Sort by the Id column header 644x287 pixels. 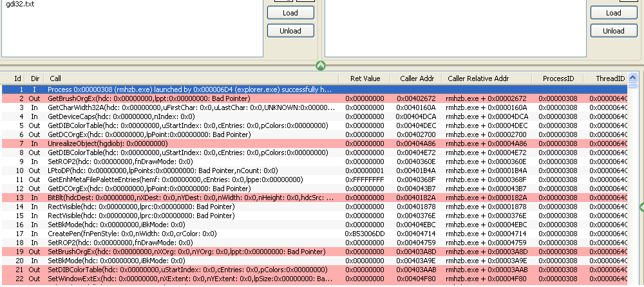pyautogui.click(x=17, y=79)
